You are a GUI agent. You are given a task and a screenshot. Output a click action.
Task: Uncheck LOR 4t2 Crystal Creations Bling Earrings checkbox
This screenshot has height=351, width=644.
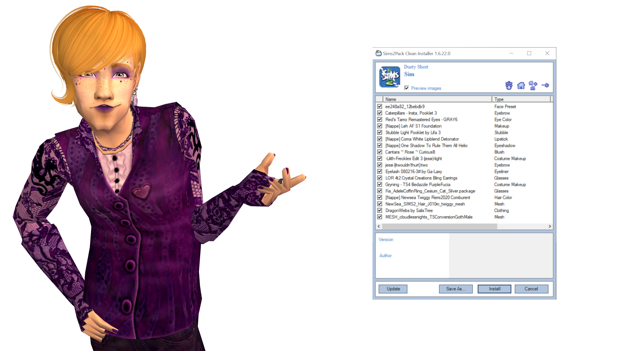pyautogui.click(x=380, y=178)
